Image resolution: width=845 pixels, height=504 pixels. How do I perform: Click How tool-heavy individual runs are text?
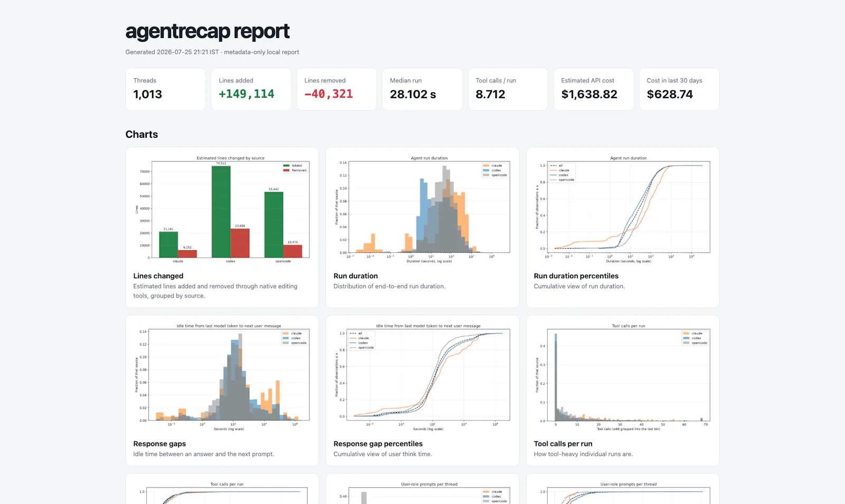583,454
